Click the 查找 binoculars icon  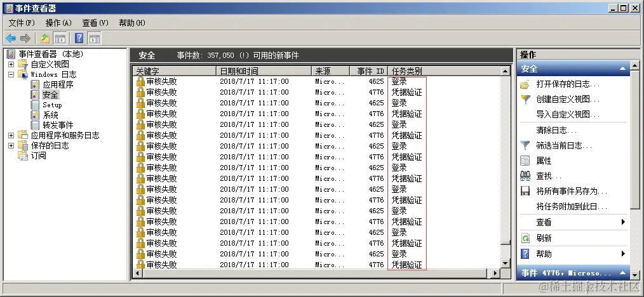click(525, 176)
